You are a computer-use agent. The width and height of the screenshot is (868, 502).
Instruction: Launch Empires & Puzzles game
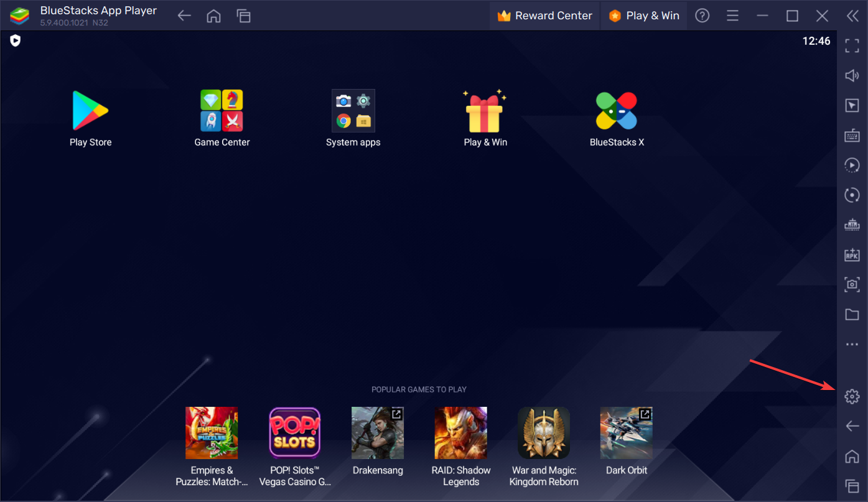[212, 433]
